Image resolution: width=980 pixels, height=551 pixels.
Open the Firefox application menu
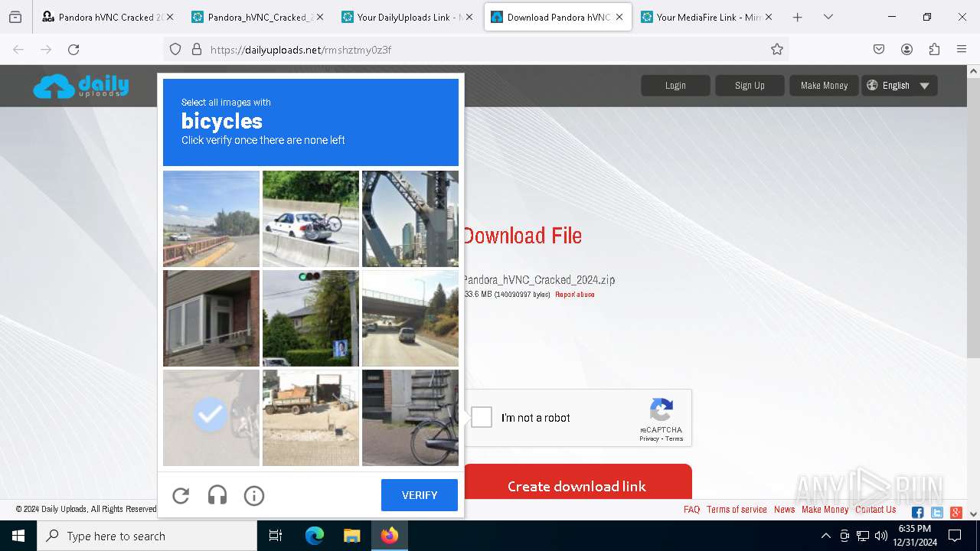(962, 50)
